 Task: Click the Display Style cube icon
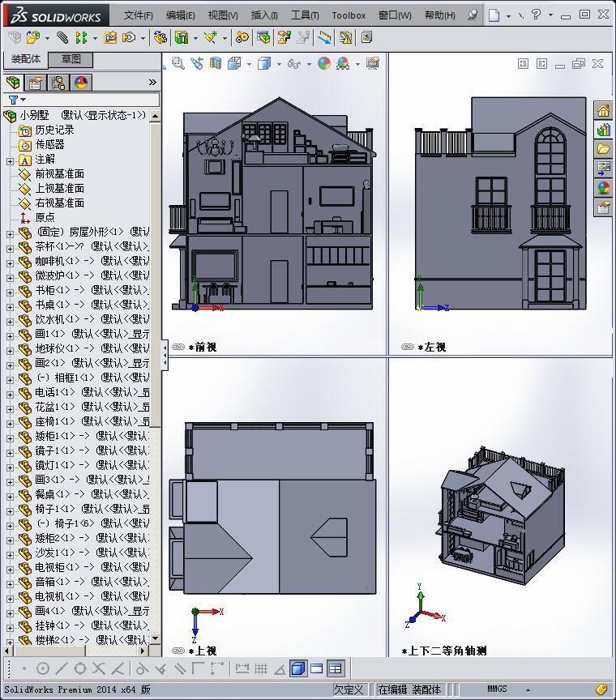(264, 63)
